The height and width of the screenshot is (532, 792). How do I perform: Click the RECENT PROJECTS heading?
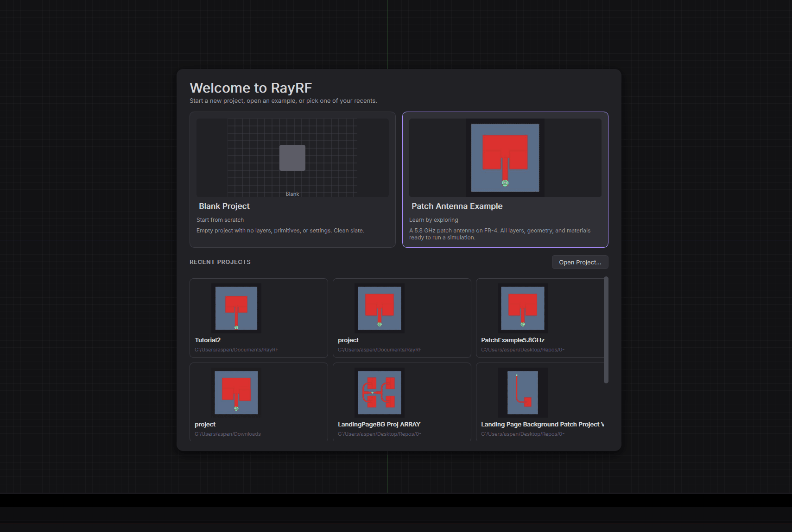pyautogui.click(x=220, y=262)
